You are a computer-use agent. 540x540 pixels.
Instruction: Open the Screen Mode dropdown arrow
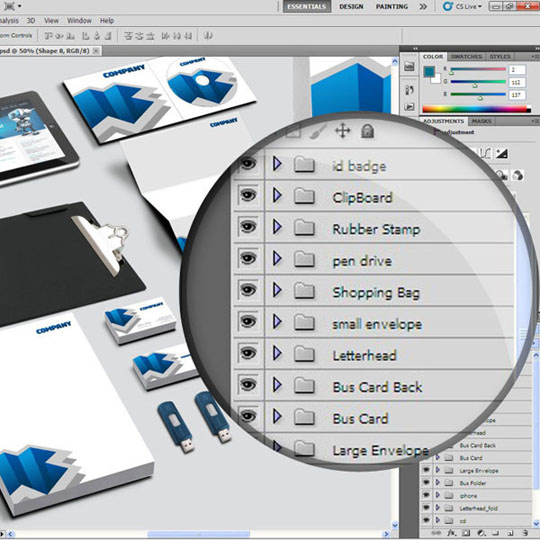(20, 6)
